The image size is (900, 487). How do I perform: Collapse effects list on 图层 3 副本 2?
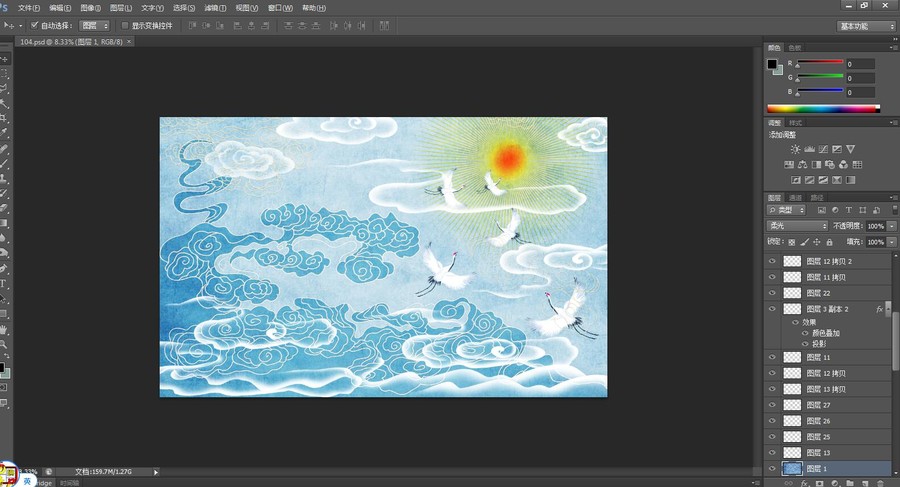(888, 309)
